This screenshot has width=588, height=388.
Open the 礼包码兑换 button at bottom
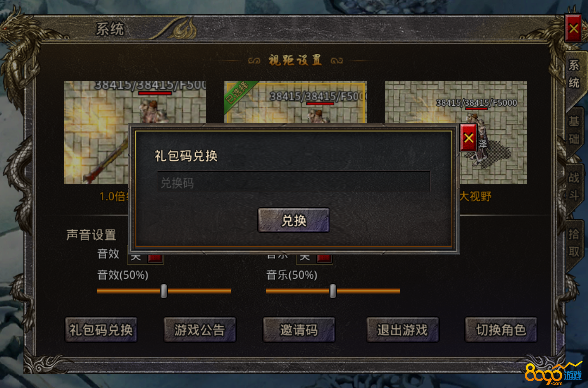[x=101, y=330]
